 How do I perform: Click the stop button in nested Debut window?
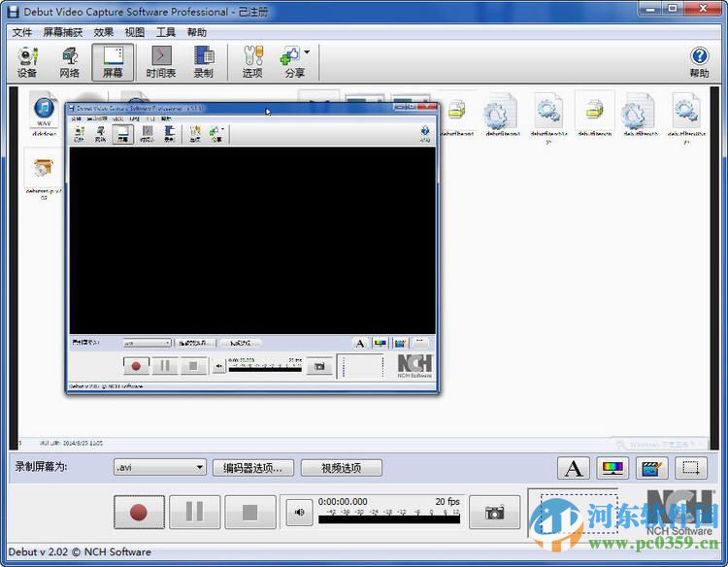193,366
